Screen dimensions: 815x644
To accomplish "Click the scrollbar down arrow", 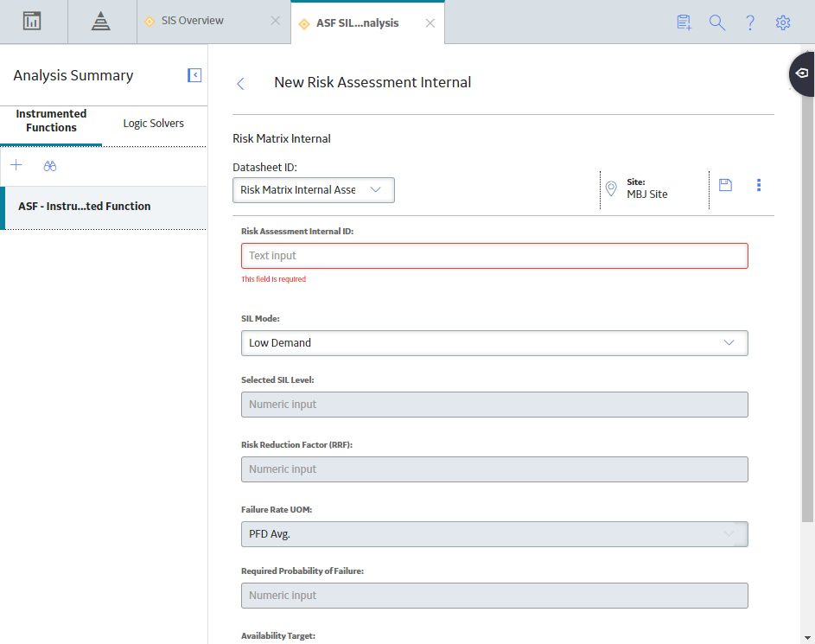I will 807,638.
